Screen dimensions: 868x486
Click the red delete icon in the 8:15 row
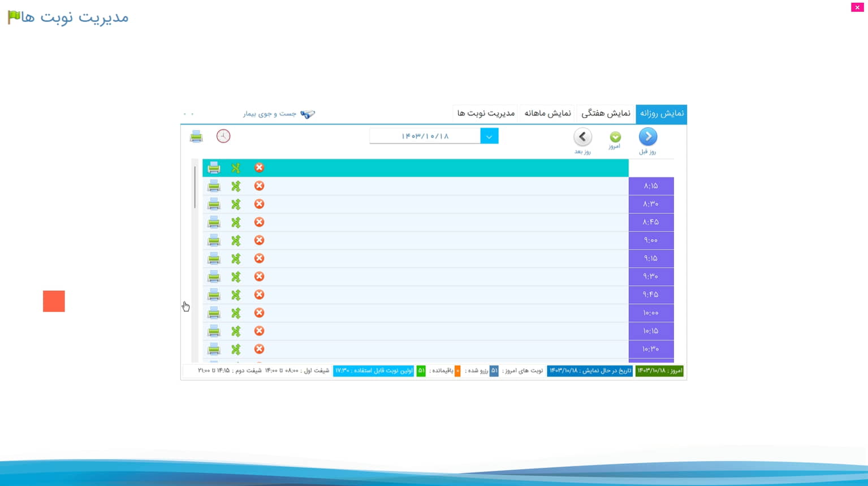[259, 186]
